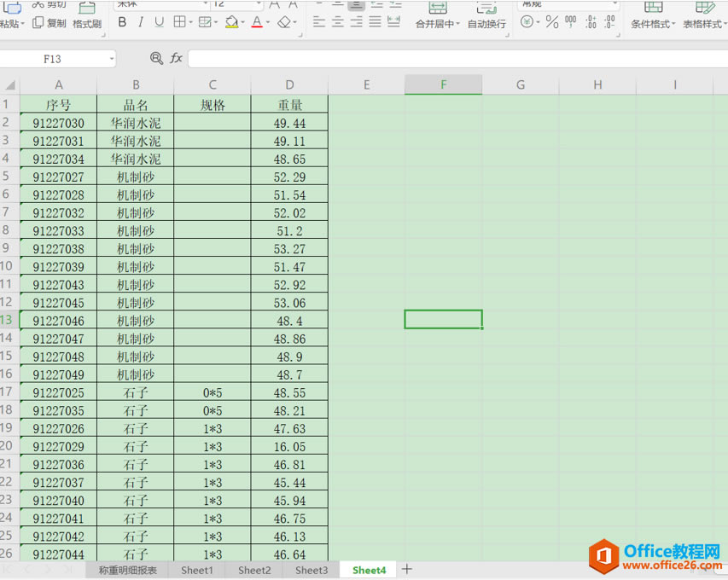Viewport: 728px width, 580px height.
Task: Click inside the Name Box showing F13
Action: [54, 58]
